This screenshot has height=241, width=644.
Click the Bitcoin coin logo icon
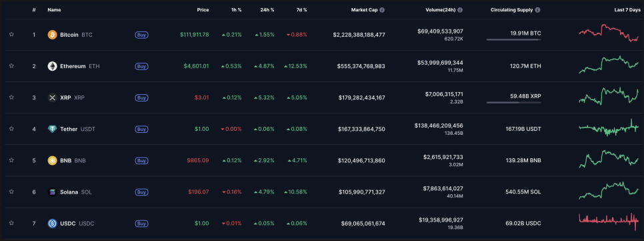(52, 35)
